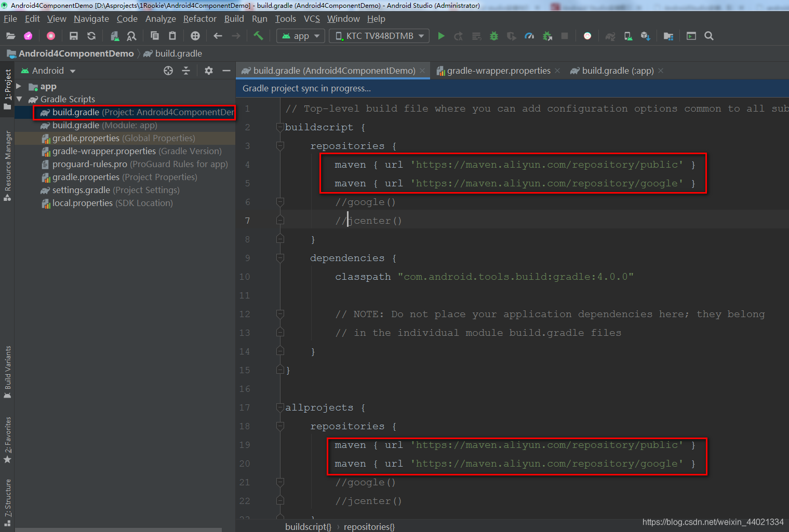Click repositories{} breadcrumb at editor bottom
Screen dimensions: 789x532
tap(369, 526)
